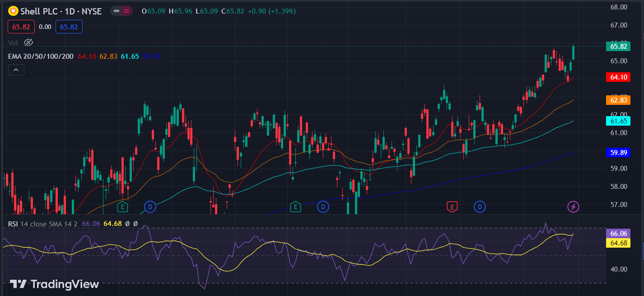Click the latest green candlestick at right edge
The width and height of the screenshot is (644, 296).
pyautogui.click(x=574, y=52)
